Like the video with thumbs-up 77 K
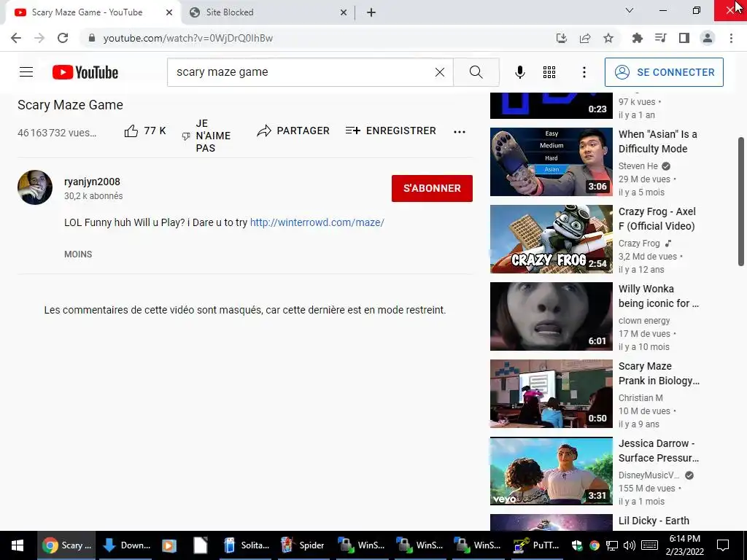 pos(145,131)
